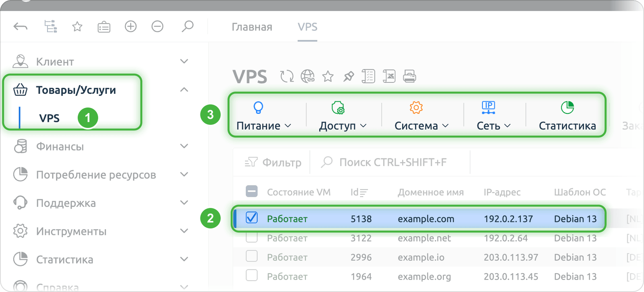
Task: Open favorites star in top toolbar
Action: click(x=77, y=27)
